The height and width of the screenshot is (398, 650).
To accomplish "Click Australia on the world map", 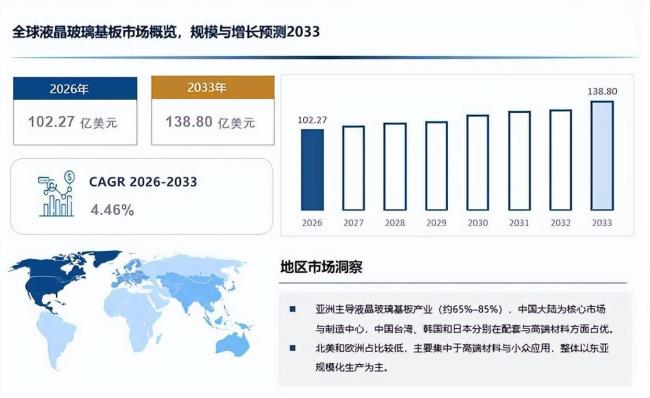I will 233,345.
